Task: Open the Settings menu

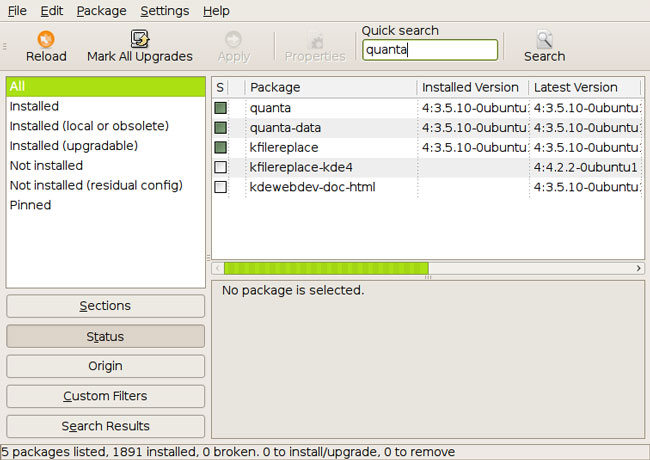Action: [165, 11]
